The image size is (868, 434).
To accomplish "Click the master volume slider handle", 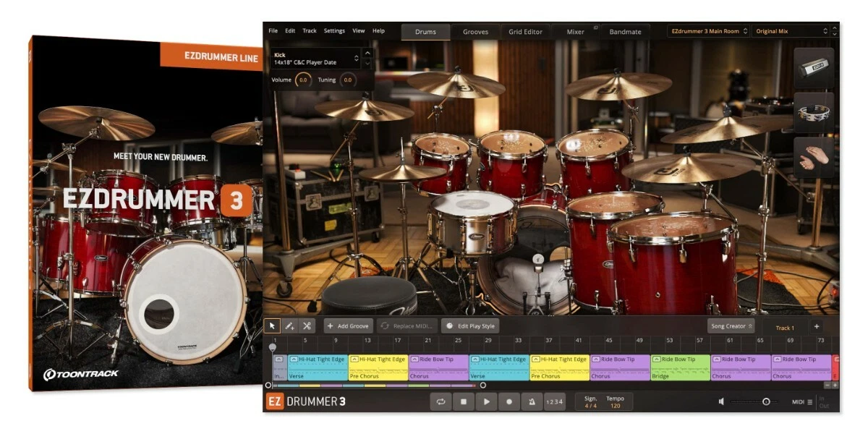I will [x=766, y=401].
